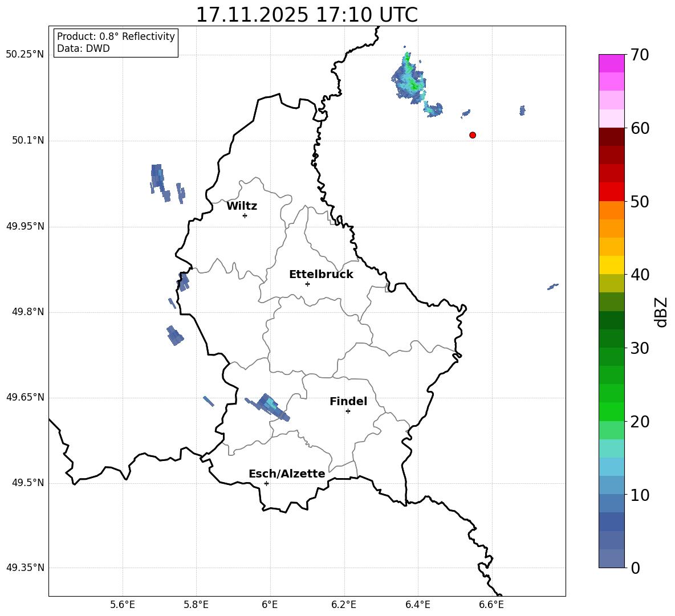Click the radar echo west of Findel

click(x=269, y=406)
